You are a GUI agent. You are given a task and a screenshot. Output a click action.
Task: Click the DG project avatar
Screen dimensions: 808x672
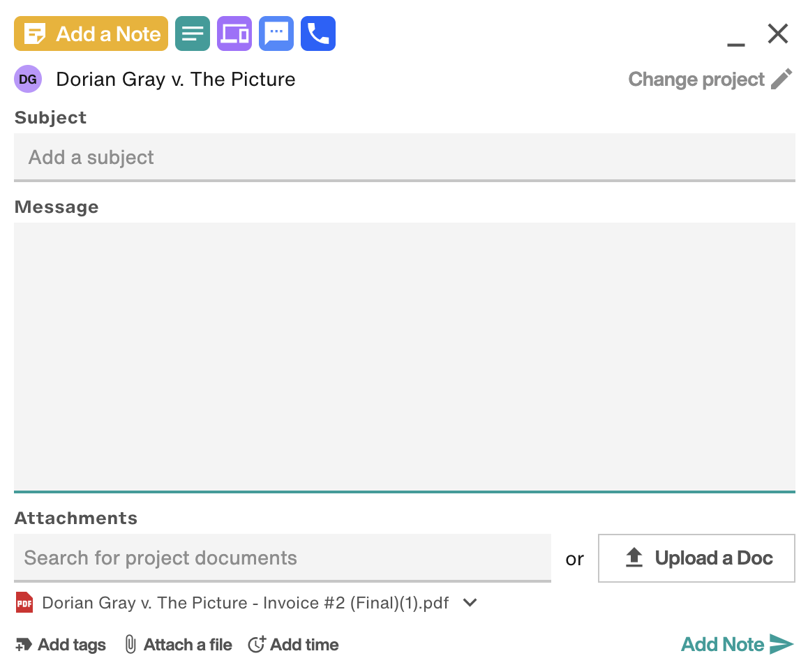(28, 79)
